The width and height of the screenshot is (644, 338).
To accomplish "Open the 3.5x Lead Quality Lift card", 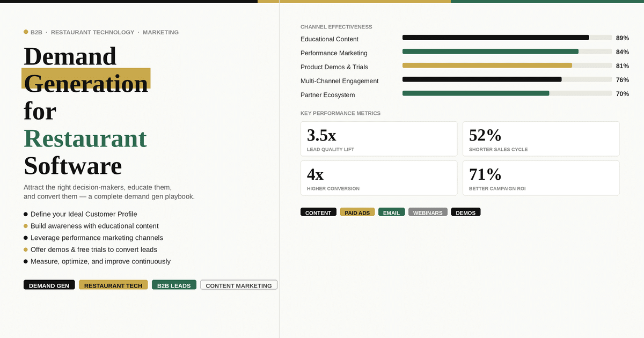I will click(379, 139).
